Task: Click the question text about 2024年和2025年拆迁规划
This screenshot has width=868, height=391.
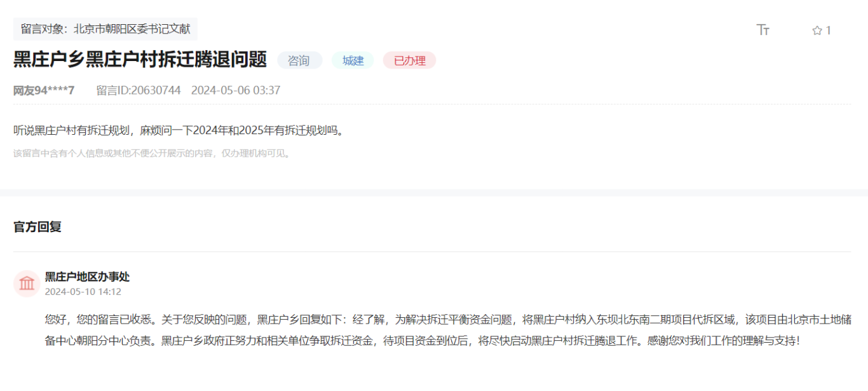Action: click(x=179, y=130)
